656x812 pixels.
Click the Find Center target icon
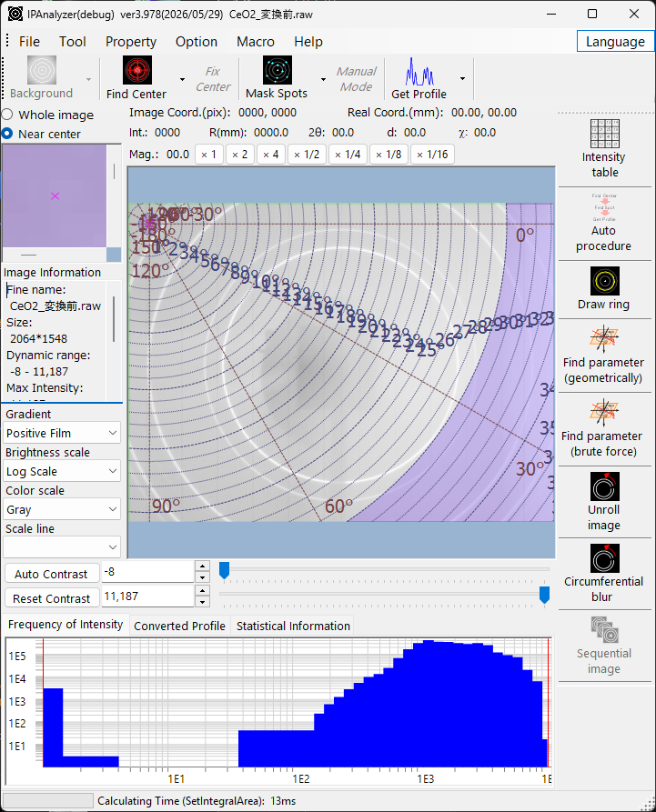pos(137,70)
